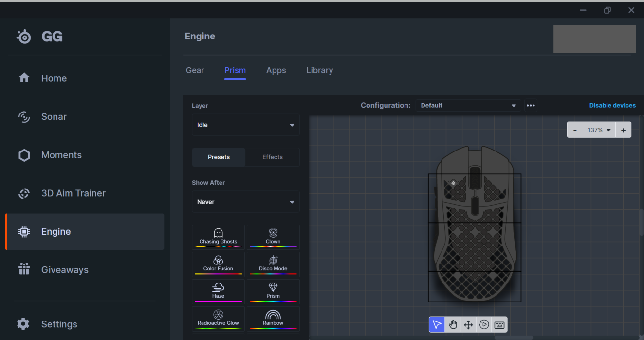Select the Prism tab
This screenshot has height=340, width=644.
(x=235, y=70)
